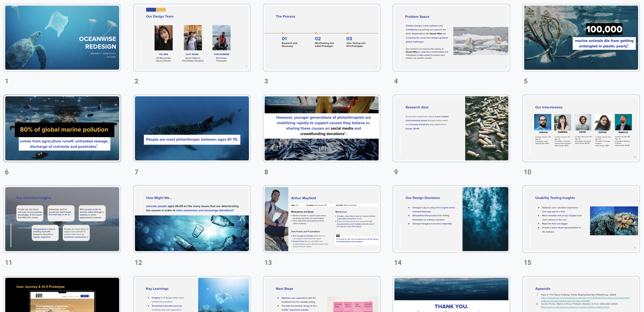Click the condorferries.co.uk link on the Appendix slide
Image resolution: width=644 pixels, height=312 pixels.
pos(575,307)
